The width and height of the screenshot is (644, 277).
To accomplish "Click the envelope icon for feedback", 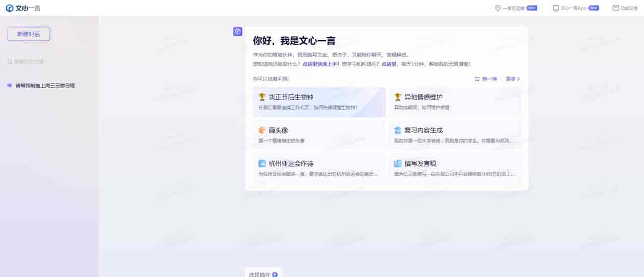I will point(616,8).
